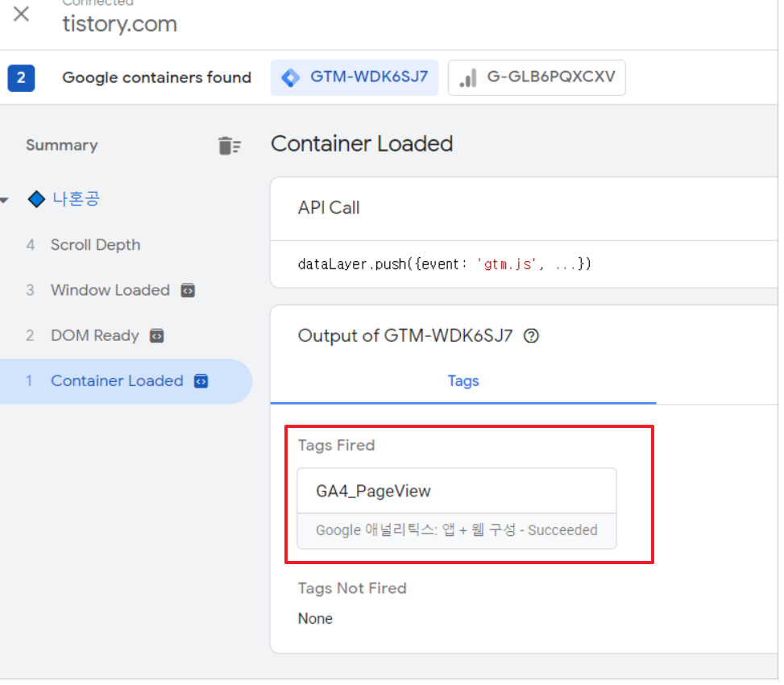Click the analytics bar chart icon
This screenshot has height=685, width=784.
point(467,78)
